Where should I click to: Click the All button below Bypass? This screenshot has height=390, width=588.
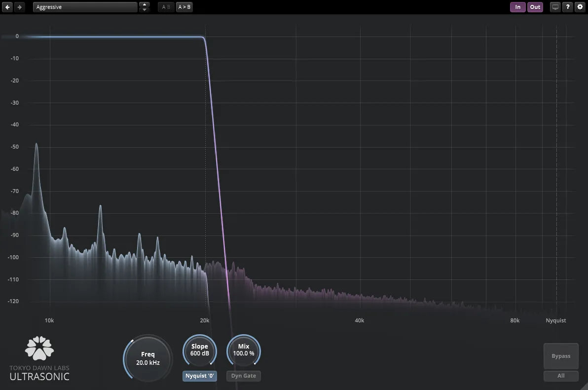(x=561, y=376)
